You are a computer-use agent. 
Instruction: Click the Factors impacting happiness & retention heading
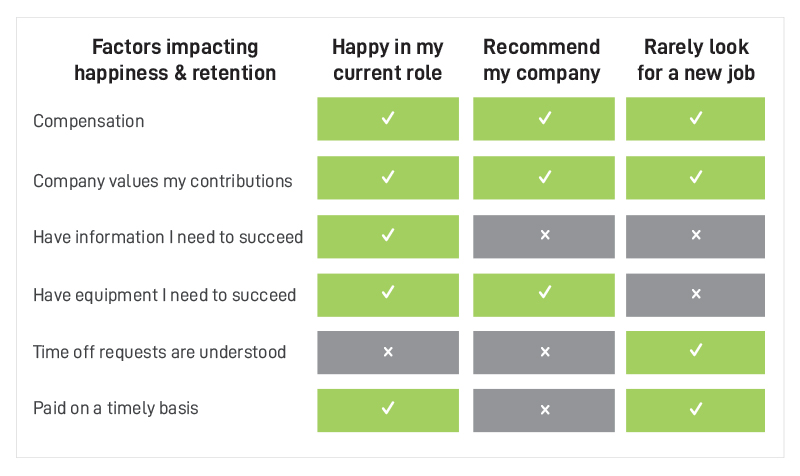click(175, 60)
